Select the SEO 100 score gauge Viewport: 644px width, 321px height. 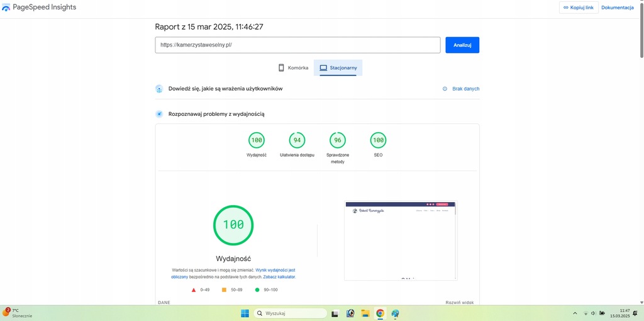pyautogui.click(x=378, y=140)
